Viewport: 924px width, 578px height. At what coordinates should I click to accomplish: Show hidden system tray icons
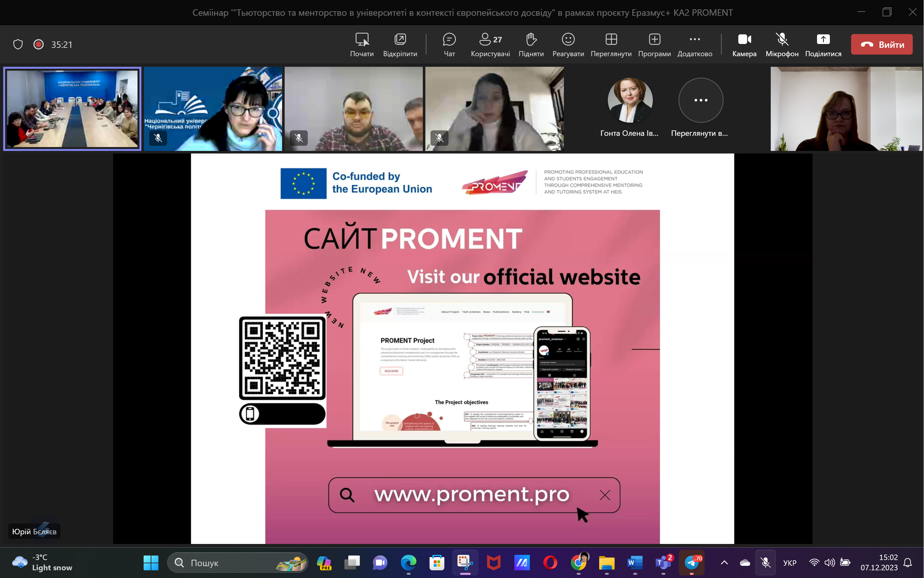point(724,562)
